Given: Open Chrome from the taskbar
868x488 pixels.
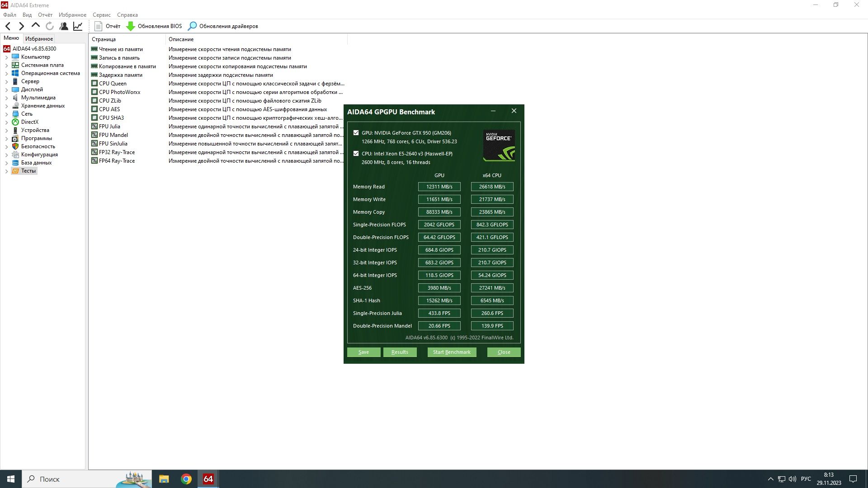Looking at the screenshot, I should (186, 479).
